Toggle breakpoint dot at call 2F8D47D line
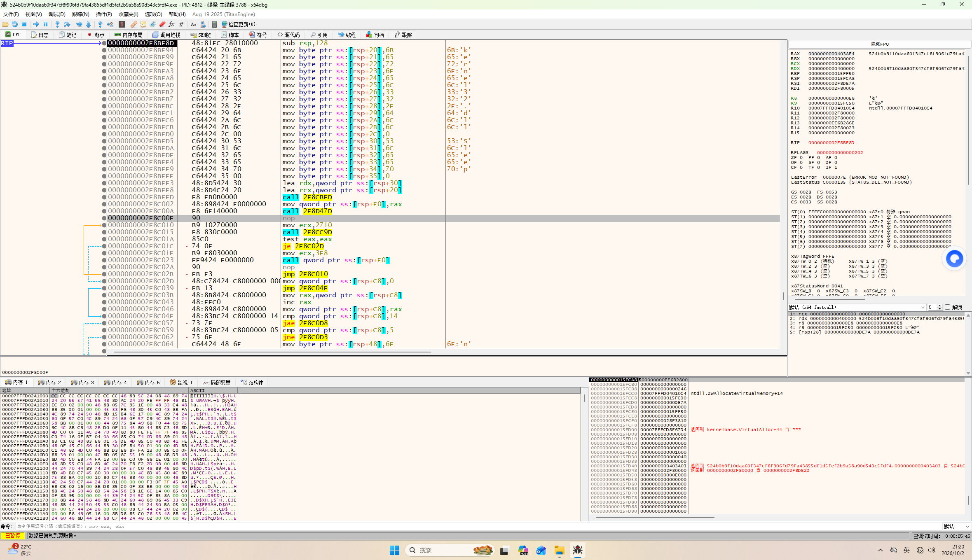The height and width of the screenshot is (560, 972). click(x=104, y=211)
